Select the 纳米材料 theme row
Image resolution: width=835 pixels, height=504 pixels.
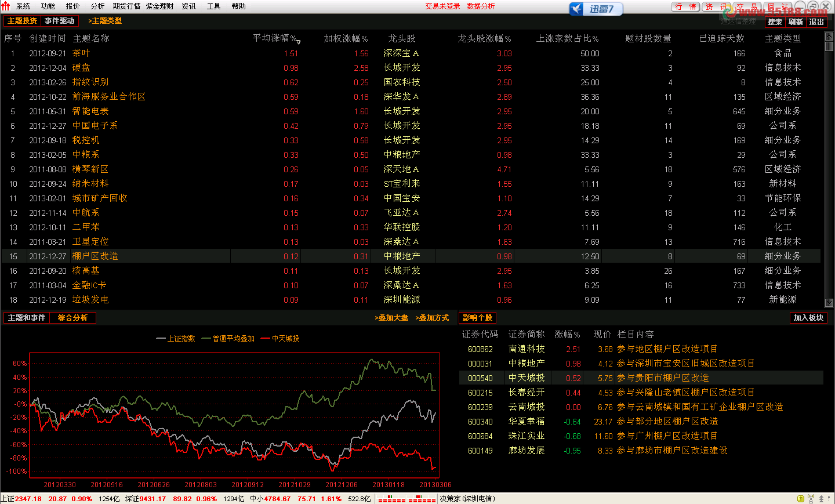coord(411,184)
